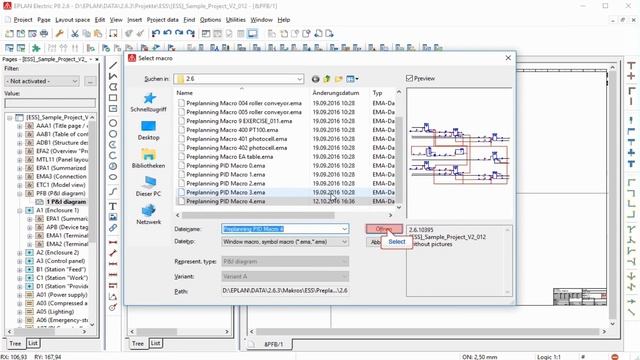
Task: Open the Options menu
Action: [210, 20]
